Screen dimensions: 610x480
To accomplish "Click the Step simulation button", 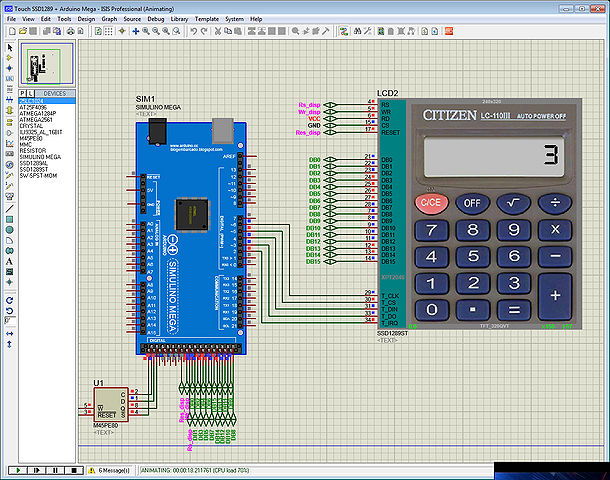I will [x=37, y=470].
